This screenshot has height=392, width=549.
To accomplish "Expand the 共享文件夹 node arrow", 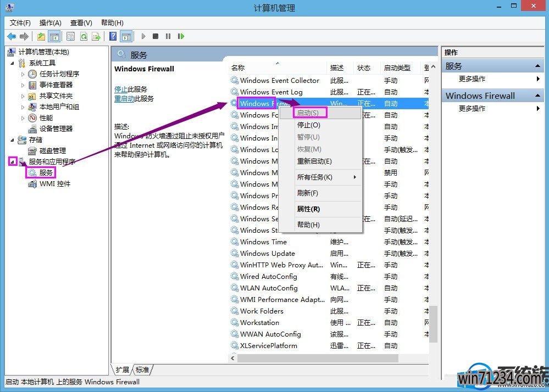I will tap(23, 96).
